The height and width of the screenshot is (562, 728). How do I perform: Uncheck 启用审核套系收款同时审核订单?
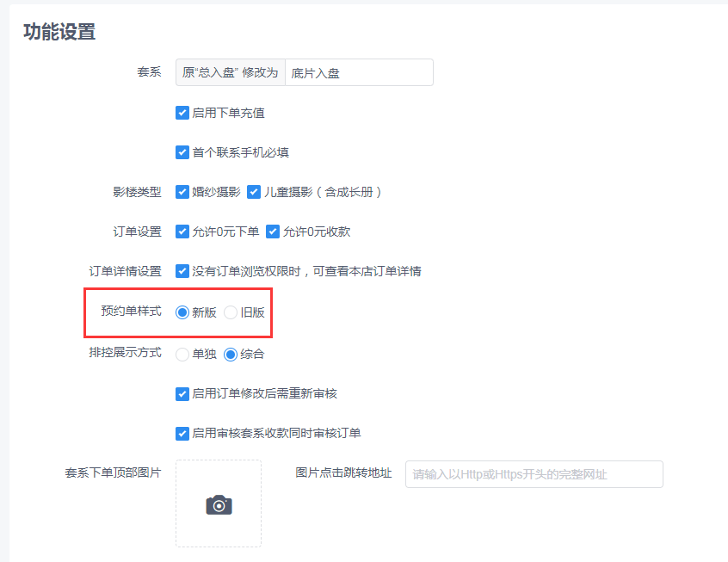(182, 433)
